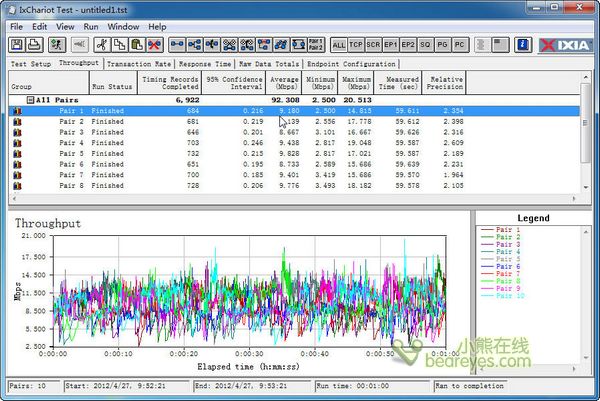Click the Add Pair icon
Viewport: 600px width, 401px height.
click(x=177, y=45)
